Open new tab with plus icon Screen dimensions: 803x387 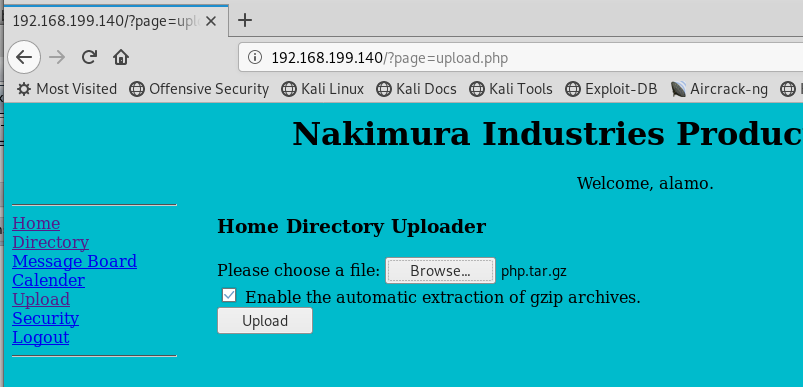click(245, 20)
